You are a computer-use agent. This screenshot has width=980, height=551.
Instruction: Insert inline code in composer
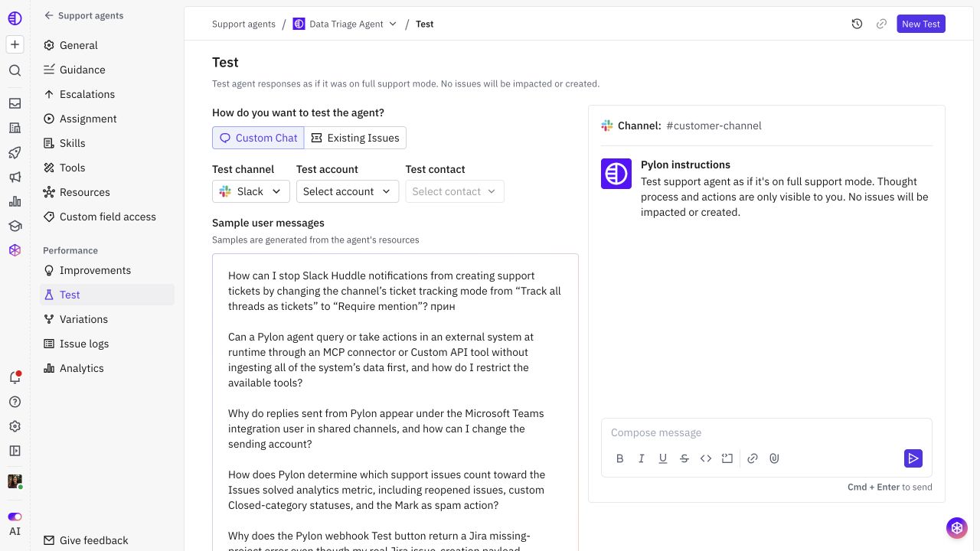[x=706, y=458]
